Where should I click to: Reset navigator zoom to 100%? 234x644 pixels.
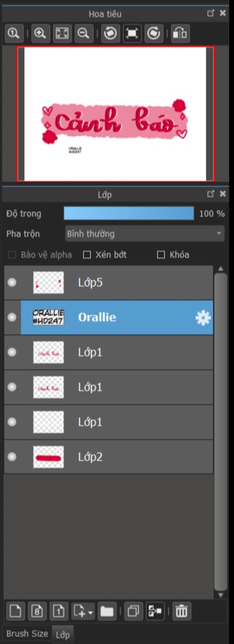coord(14,33)
